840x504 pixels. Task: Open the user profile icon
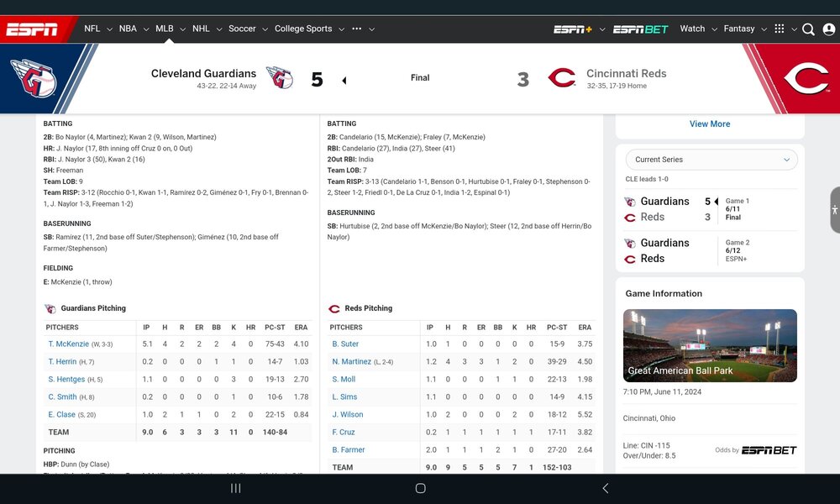pos(829,29)
